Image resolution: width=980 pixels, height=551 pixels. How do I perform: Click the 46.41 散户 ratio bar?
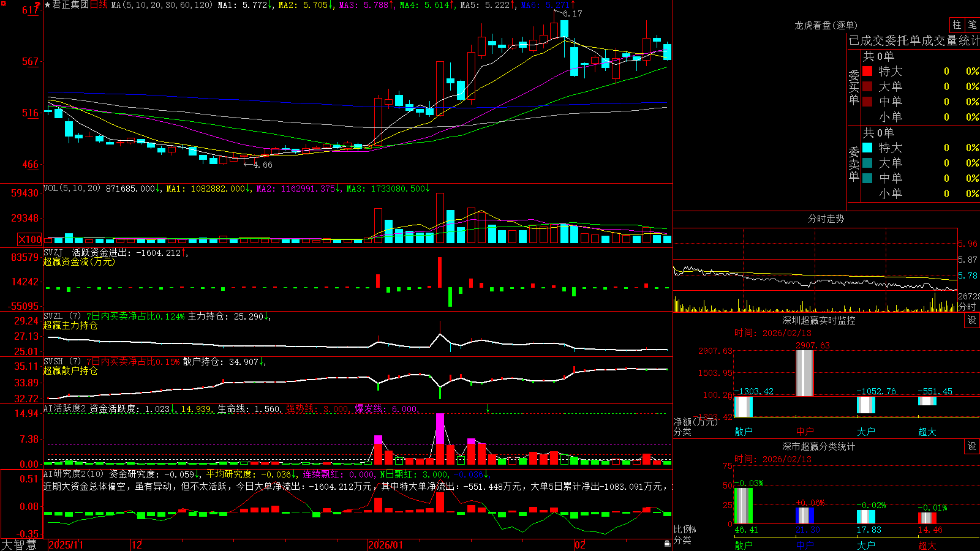[744, 506]
